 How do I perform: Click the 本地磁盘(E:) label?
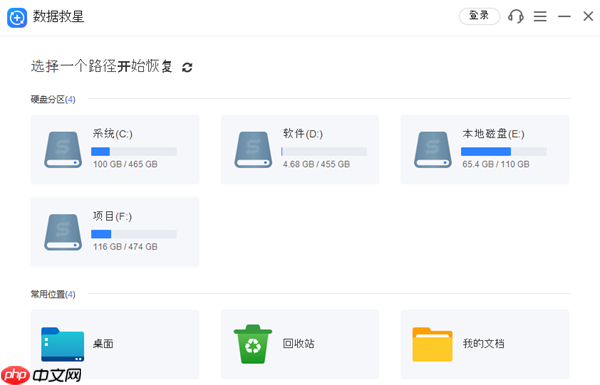[x=493, y=134]
